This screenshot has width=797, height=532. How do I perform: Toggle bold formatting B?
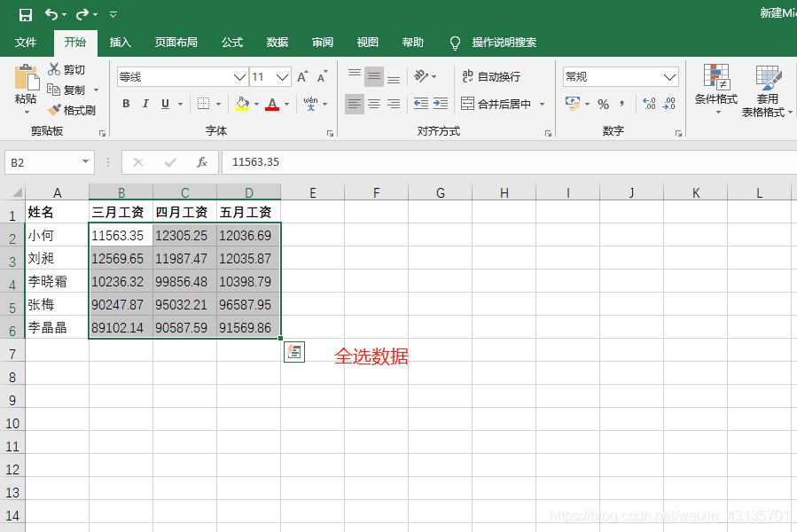[126, 104]
